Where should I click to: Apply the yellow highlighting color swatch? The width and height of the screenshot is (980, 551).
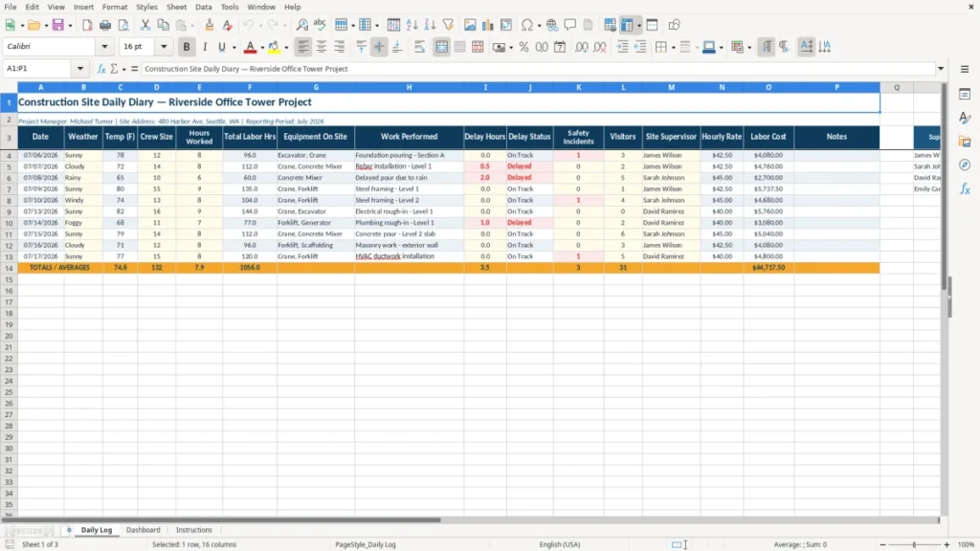pyautogui.click(x=274, y=47)
